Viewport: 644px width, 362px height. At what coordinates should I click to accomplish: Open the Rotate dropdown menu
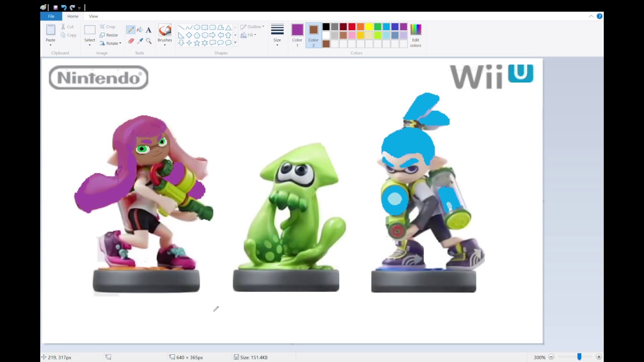[110, 43]
